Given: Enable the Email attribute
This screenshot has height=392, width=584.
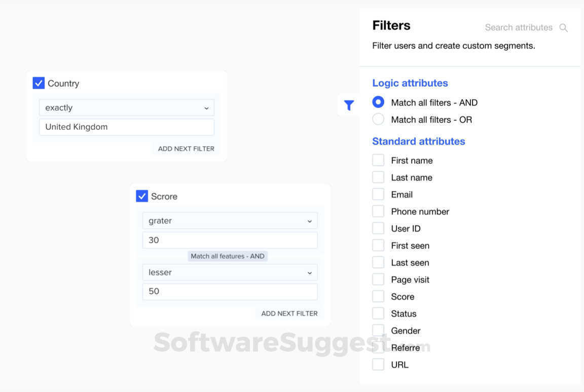Looking at the screenshot, I should pos(378,194).
